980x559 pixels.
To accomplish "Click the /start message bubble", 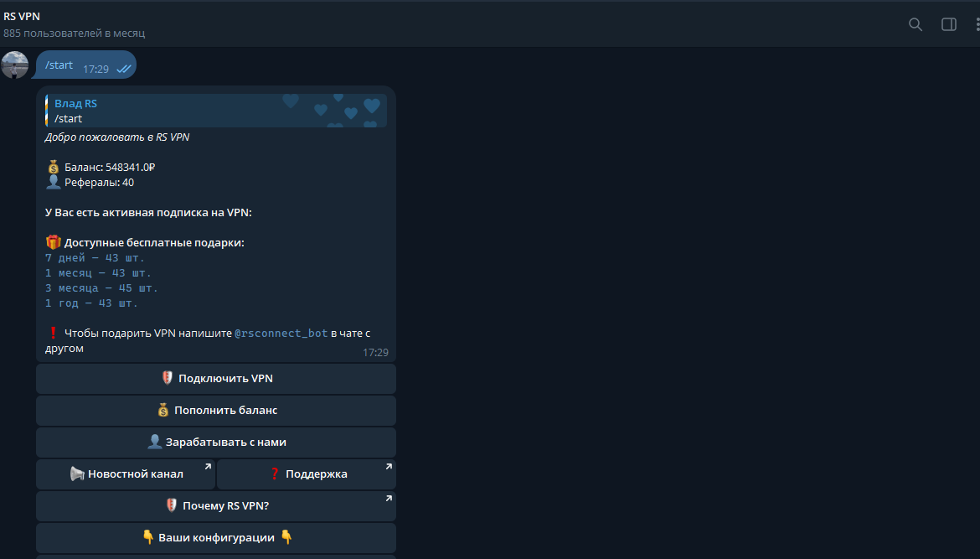I will (x=85, y=65).
